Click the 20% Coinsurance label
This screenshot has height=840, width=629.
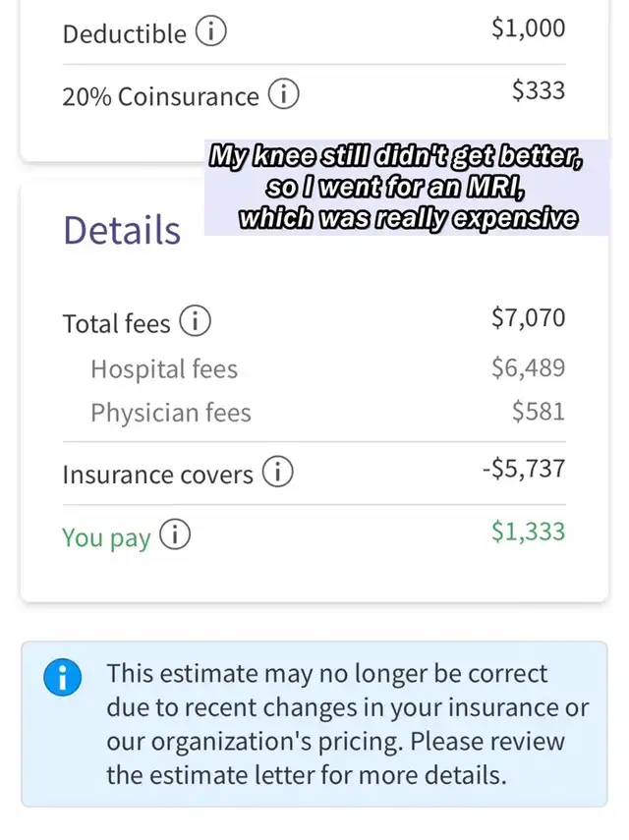click(160, 96)
